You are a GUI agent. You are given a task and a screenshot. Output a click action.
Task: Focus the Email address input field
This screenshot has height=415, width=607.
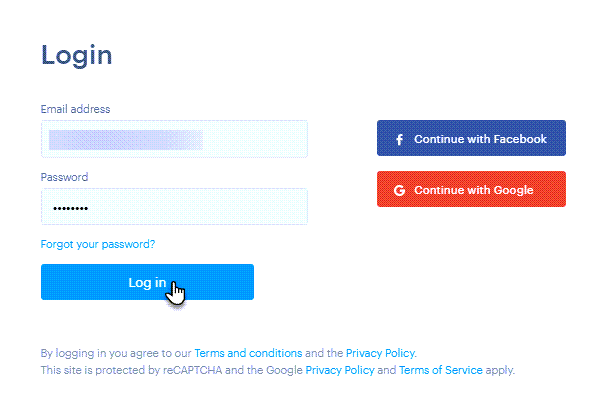174,139
